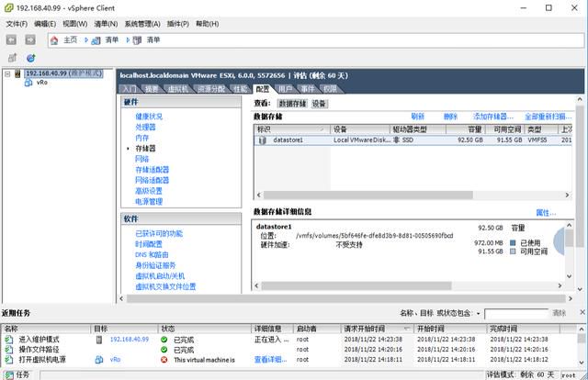Switch to the 权限 tab
This screenshot has height=380, width=588.
331,89
